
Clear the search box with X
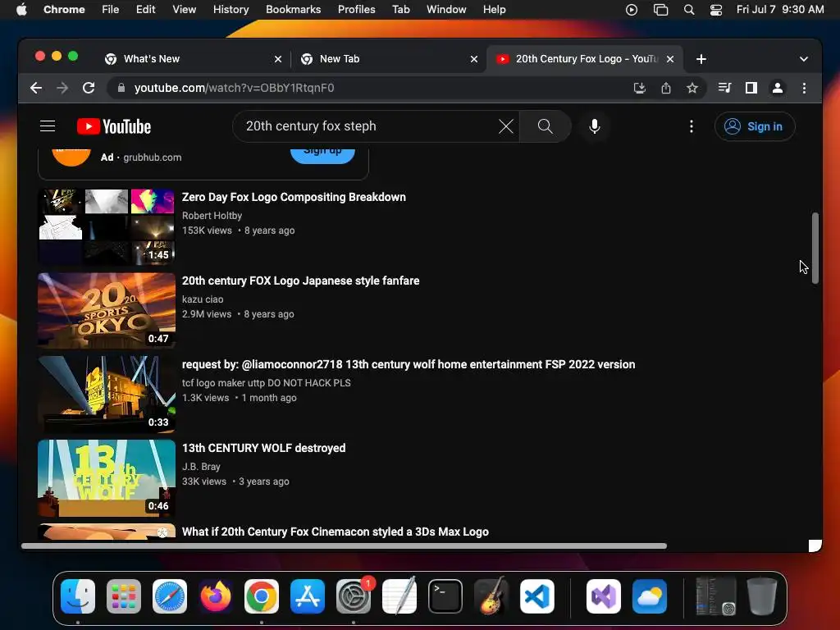click(x=505, y=126)
